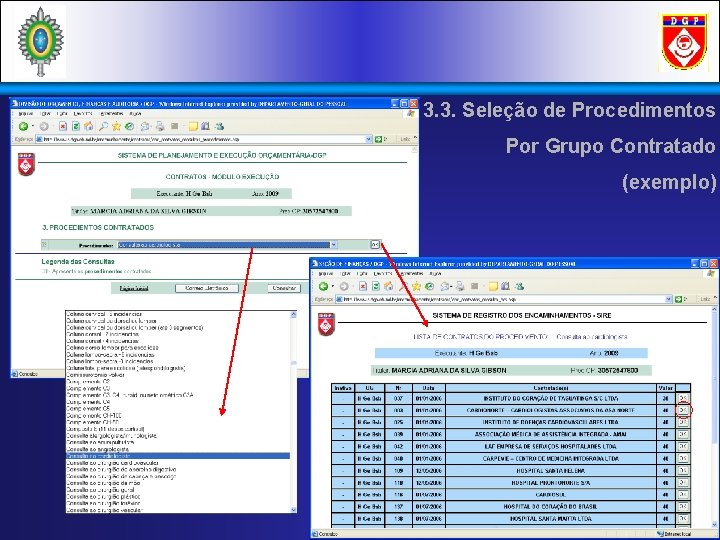Click yellow note icon in the Planejamento toolbar
The image size is (720, 540).
coord(193,126)
